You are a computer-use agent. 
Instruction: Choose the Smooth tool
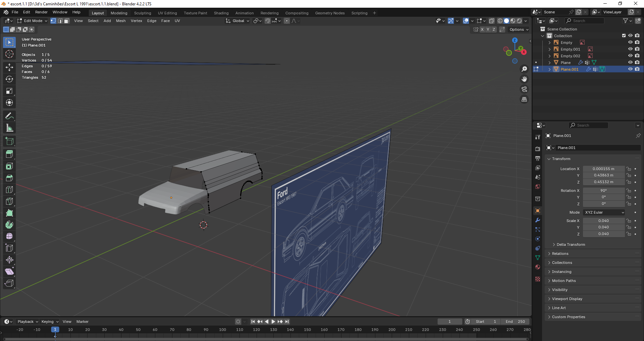9,236
